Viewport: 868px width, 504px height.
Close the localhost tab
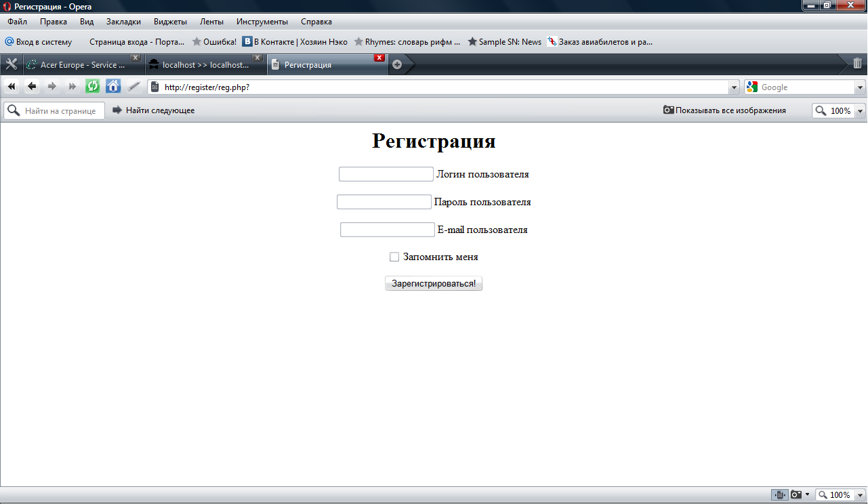tap(257, 58)
